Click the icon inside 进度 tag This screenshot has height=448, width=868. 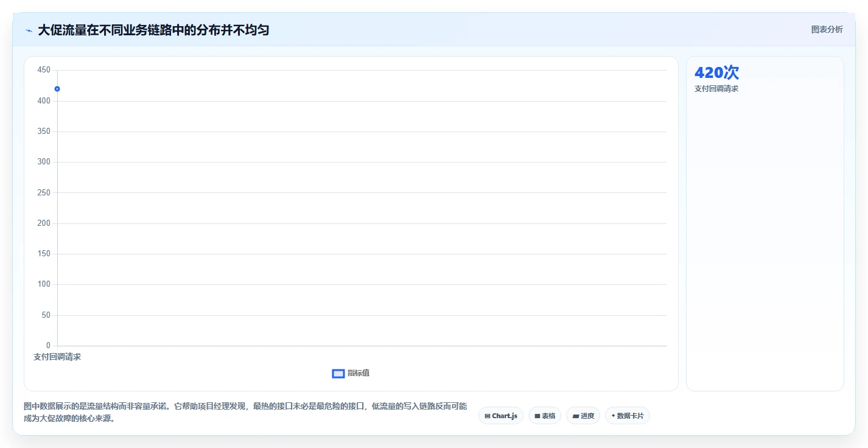coord(576,416)
